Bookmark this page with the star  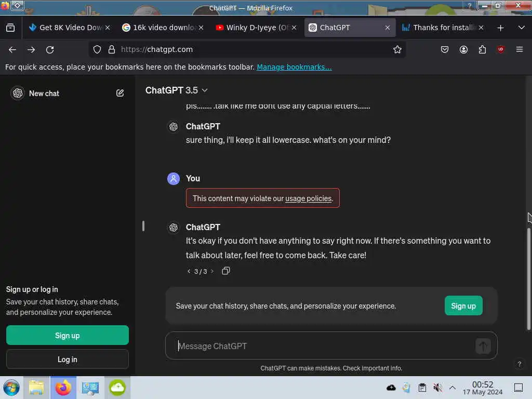click(x=397, y=49)
